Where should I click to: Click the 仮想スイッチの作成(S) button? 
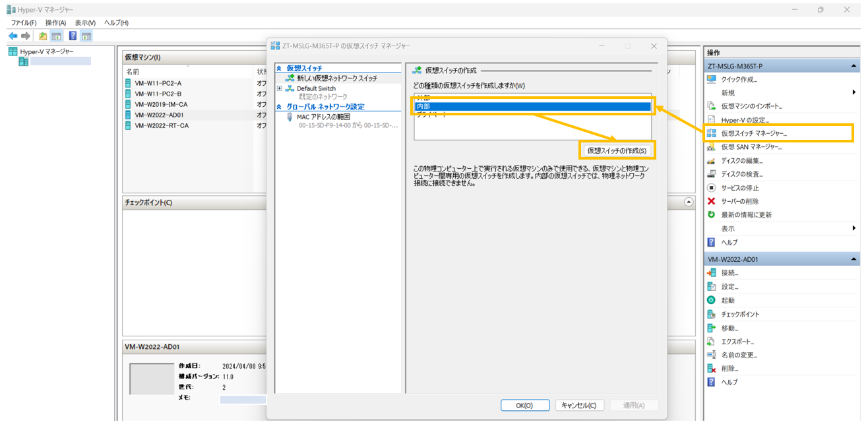click(618, 150)
